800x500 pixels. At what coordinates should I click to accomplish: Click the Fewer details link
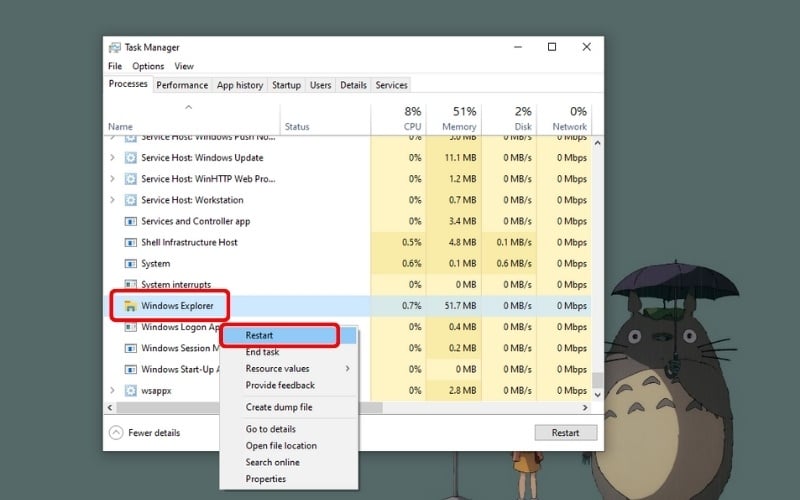point(154,433)
